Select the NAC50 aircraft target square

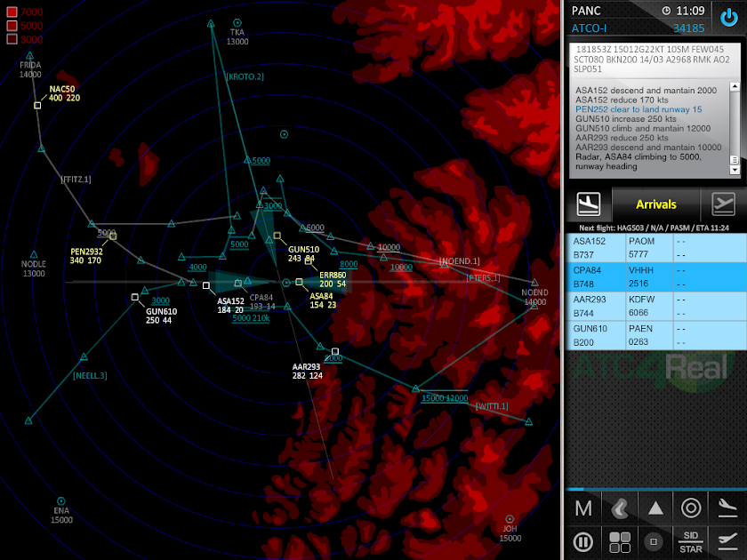click(37, 105)
